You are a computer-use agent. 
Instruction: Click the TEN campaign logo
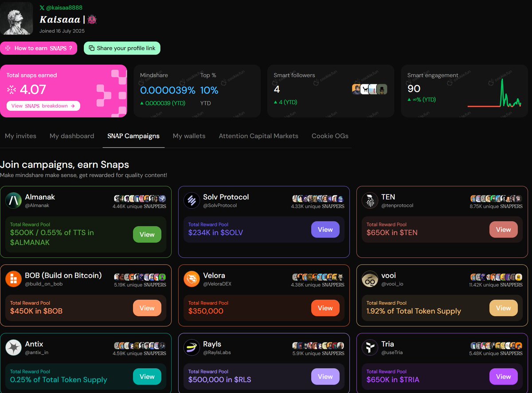tap(370, 201)
